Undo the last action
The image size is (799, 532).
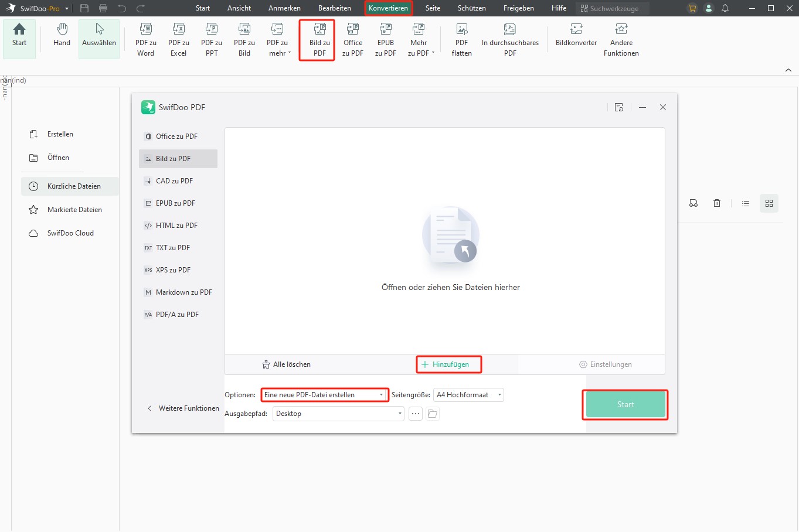(x=122, y=8)
